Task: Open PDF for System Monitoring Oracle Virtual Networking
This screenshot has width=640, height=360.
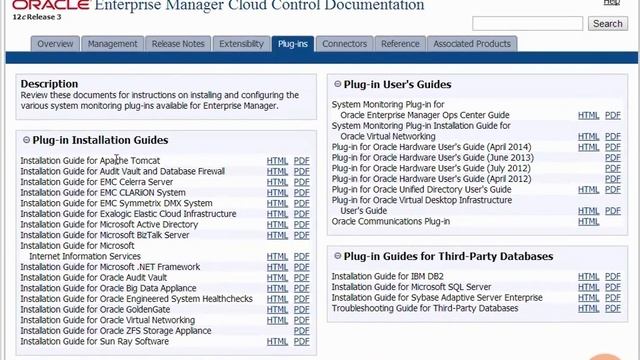Action: point(613,137)
